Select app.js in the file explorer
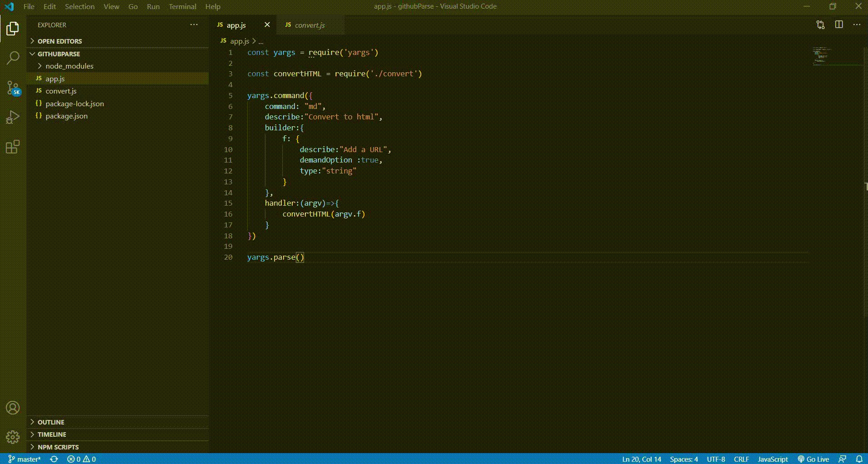 click(118, 79)
